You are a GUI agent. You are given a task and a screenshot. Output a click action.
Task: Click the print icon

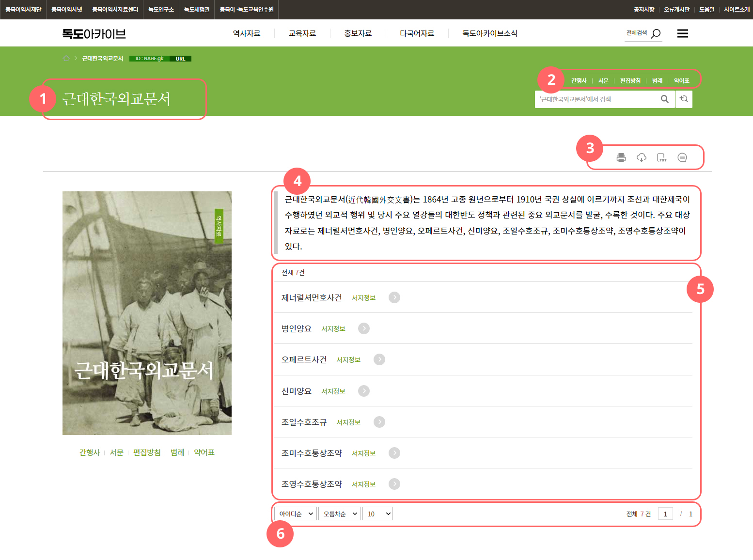[621, 157]
